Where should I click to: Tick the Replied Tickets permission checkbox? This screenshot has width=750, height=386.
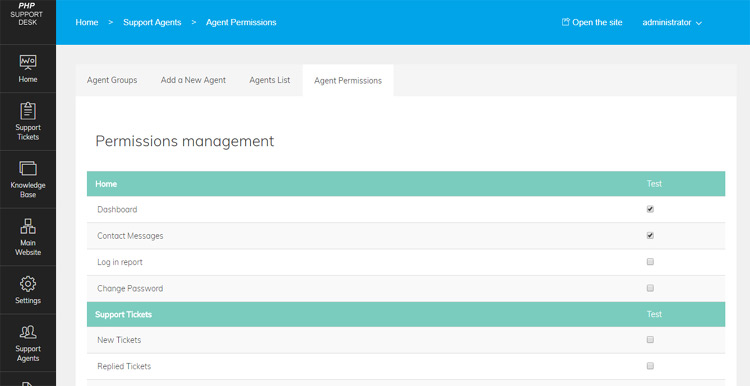[x=650, y=366]
